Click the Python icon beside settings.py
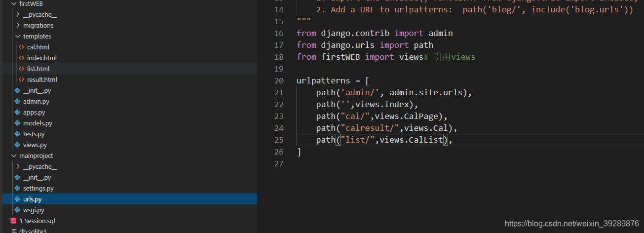 pyautogui.click(x=17, y=188)
